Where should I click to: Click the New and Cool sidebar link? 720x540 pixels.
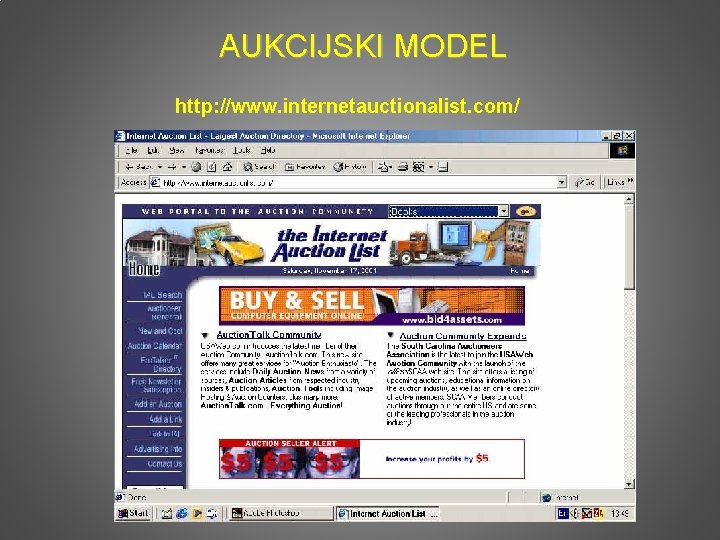pos(160,331)
